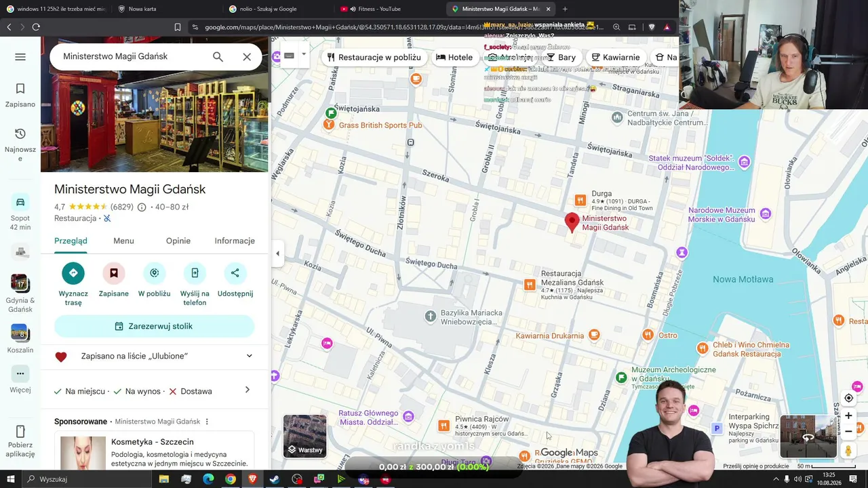Viewport: 868px width, 488px height.
Task: Click the Ostro restaurant pin
Action: point(648,335)
